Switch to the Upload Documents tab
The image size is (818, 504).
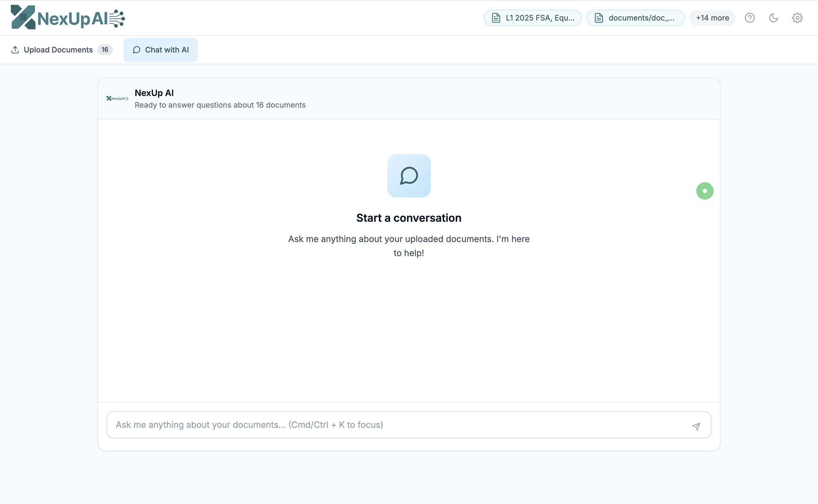[58, 50]
